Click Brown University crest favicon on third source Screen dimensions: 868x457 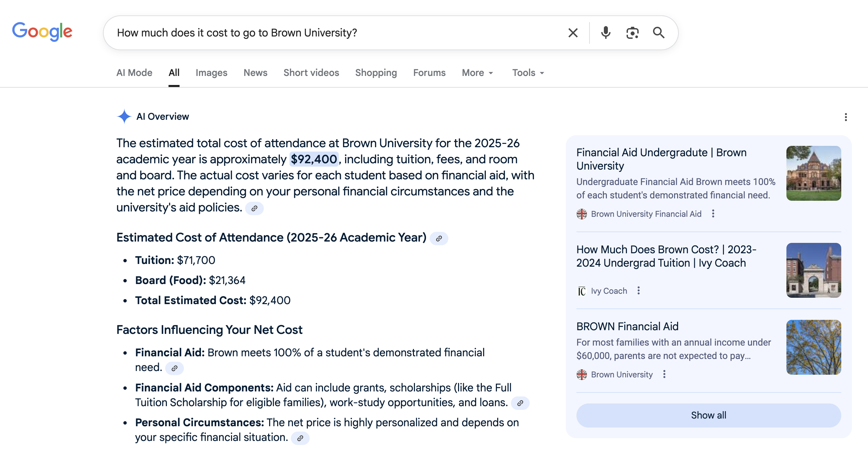click(581, 374)
